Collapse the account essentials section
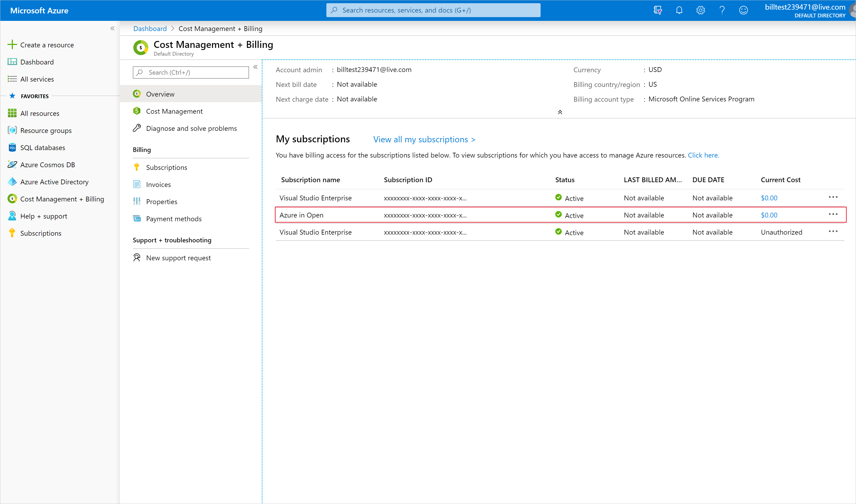 click(x=560, y=112)
